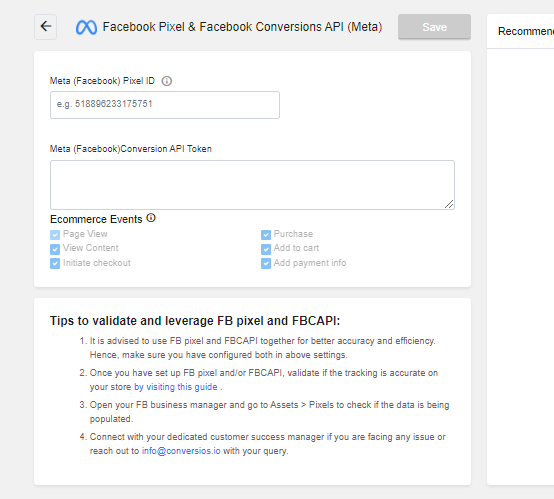Click the Save button
This screenshot has height=499, width=554.
(434, 27)
